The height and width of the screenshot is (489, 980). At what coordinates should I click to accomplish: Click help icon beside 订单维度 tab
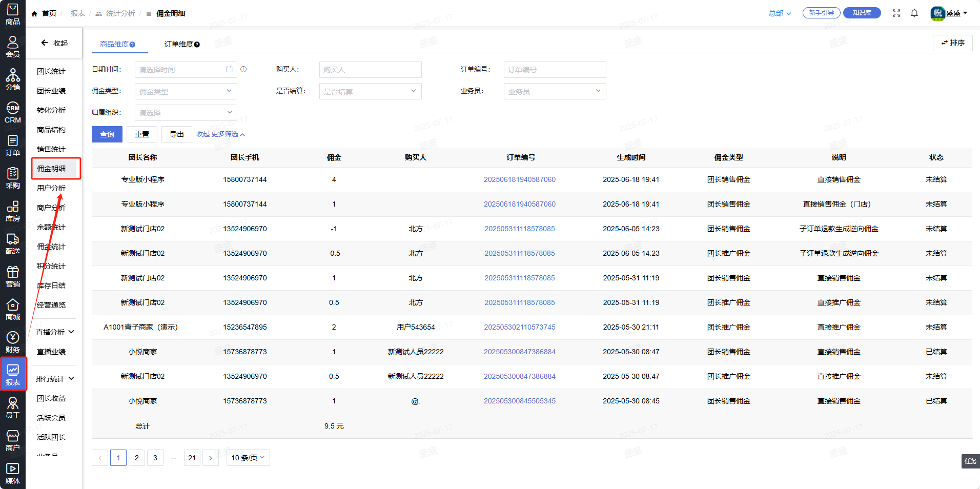pos(197,45)
